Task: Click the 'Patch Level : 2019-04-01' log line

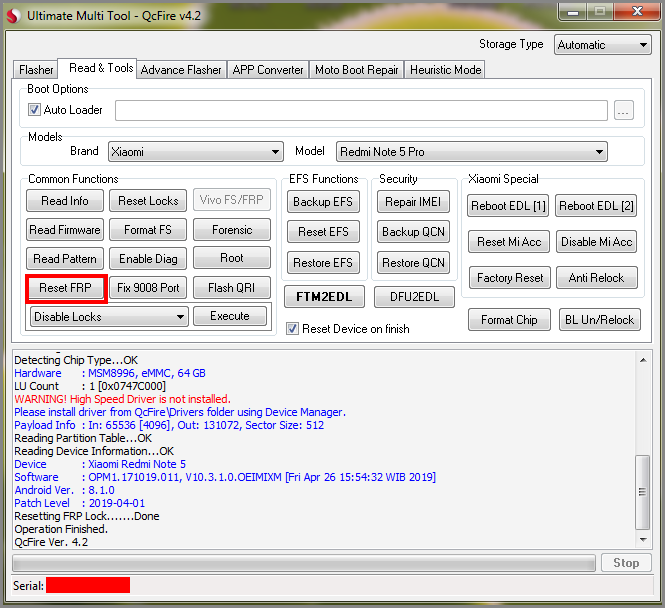Action: pyautogui.click(x=80, y=503)
